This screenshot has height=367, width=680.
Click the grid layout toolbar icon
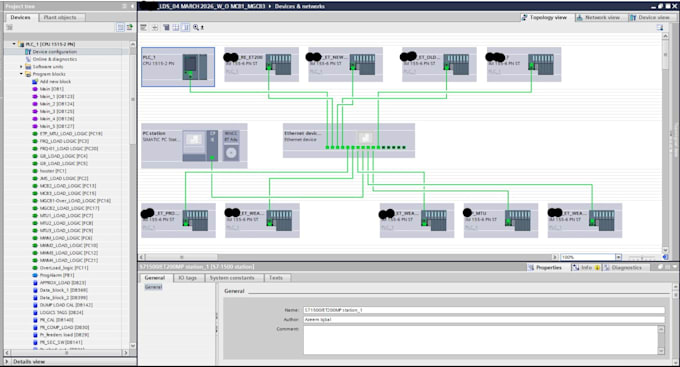(x=176, y=27)
